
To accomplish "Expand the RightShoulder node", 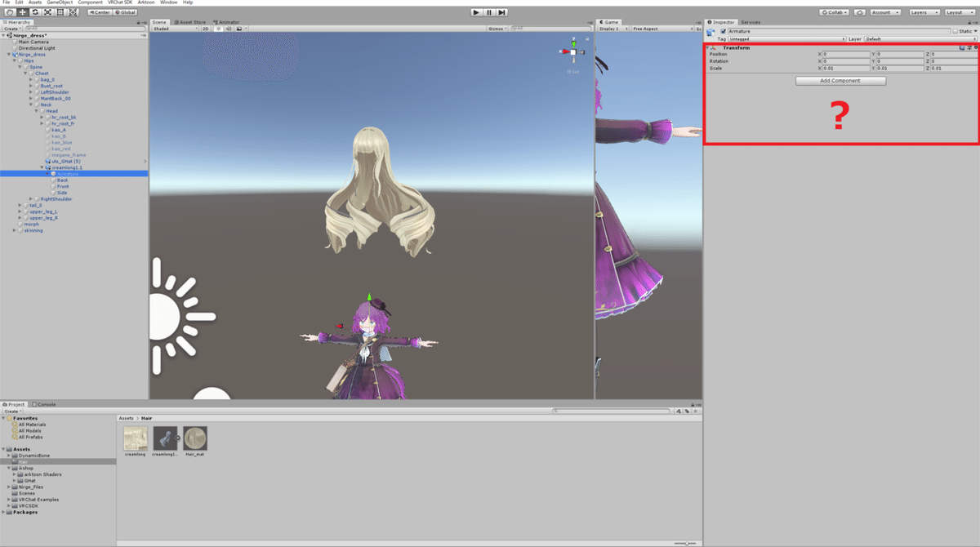I will tap(32, 199).
